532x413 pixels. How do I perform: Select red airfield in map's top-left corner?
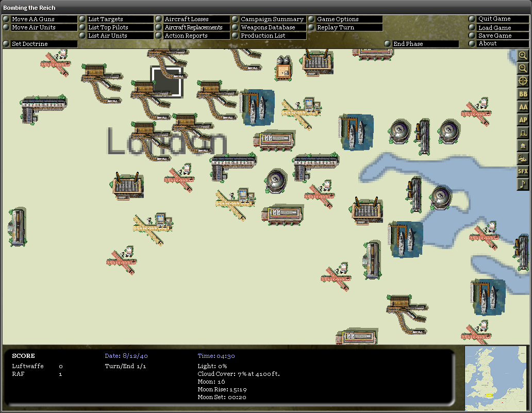pos(56,62)
